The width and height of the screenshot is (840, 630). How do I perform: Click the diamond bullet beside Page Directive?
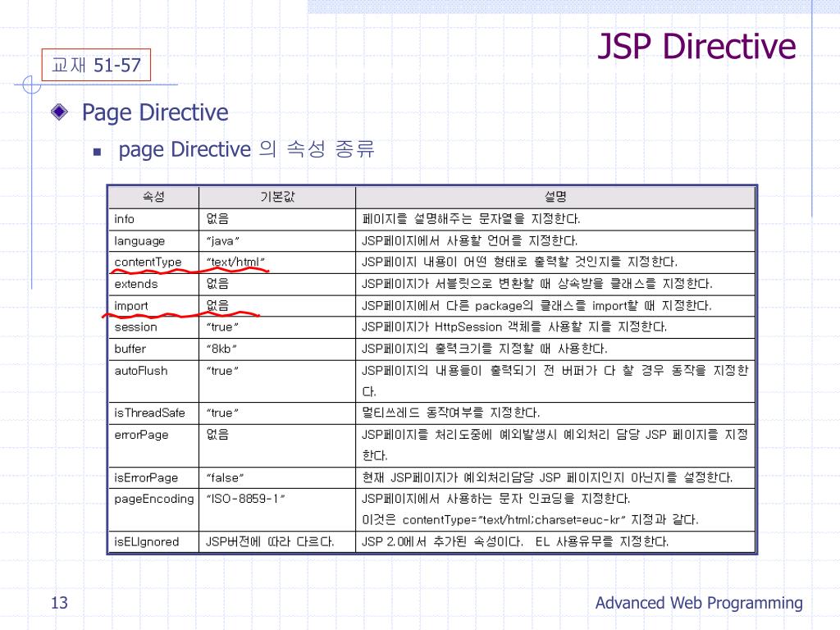pos(59,112)
